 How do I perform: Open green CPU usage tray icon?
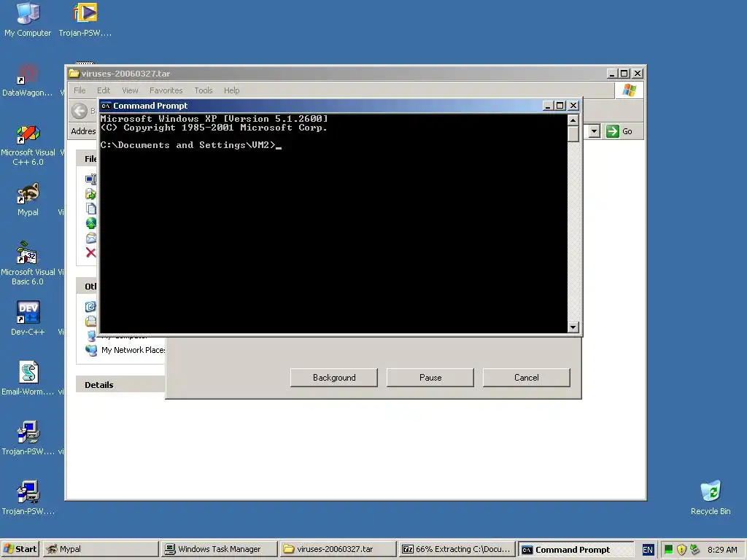click(x=668, y=549)
